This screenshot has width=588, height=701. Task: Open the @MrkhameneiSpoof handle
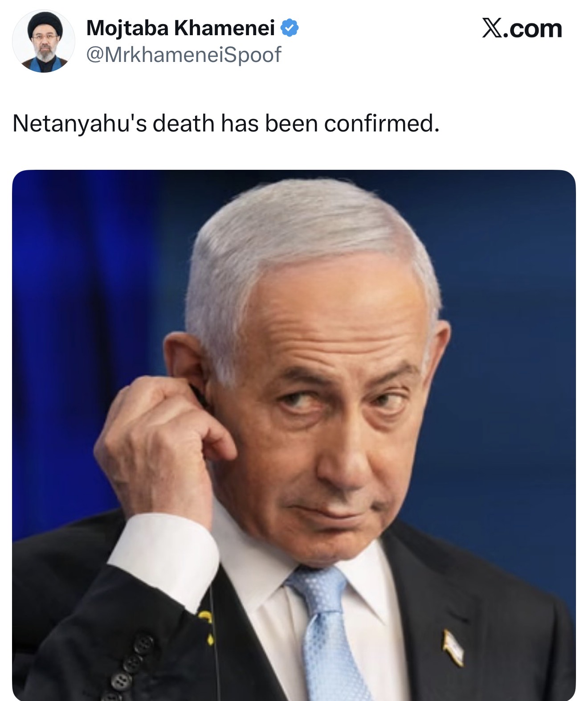(183, 55)
